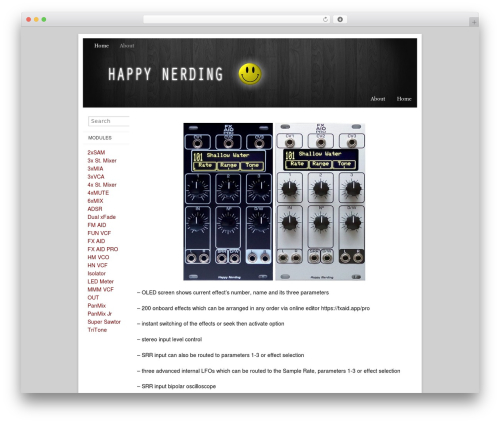Open About link at the banner's lower right
The width and height of the screenshot is (500, 423).
[x=378, y=99]
